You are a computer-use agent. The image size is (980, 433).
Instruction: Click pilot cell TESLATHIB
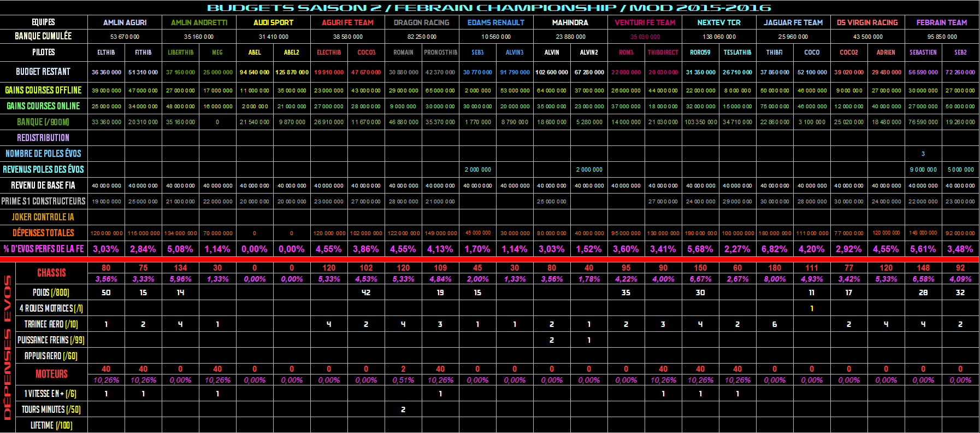point(737,52)
